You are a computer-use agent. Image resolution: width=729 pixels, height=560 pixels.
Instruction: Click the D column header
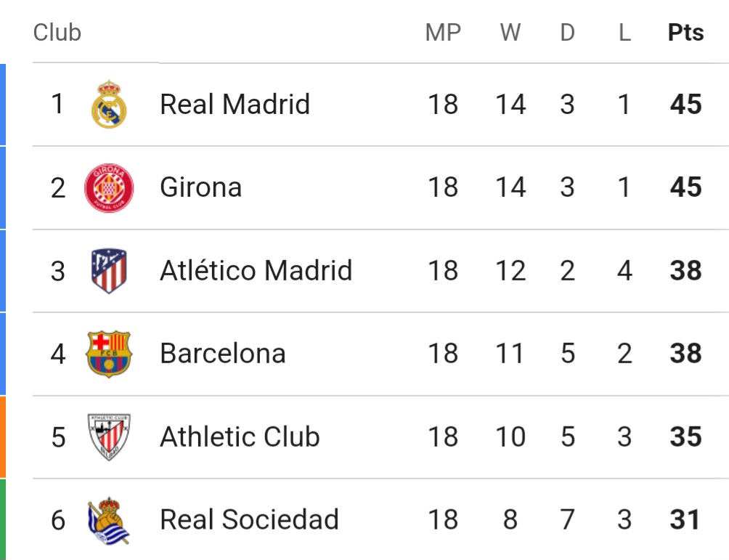point(567,33)
